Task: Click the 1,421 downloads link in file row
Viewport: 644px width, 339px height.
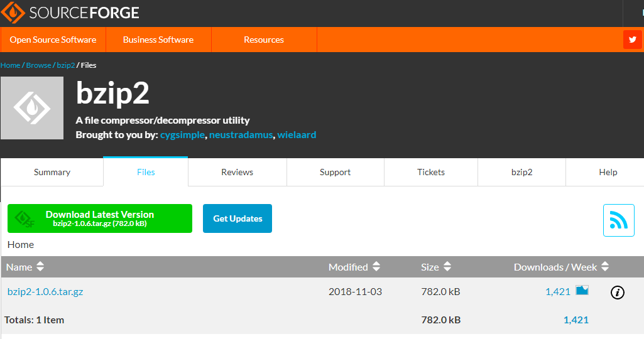Action: (x=558, y=292)
